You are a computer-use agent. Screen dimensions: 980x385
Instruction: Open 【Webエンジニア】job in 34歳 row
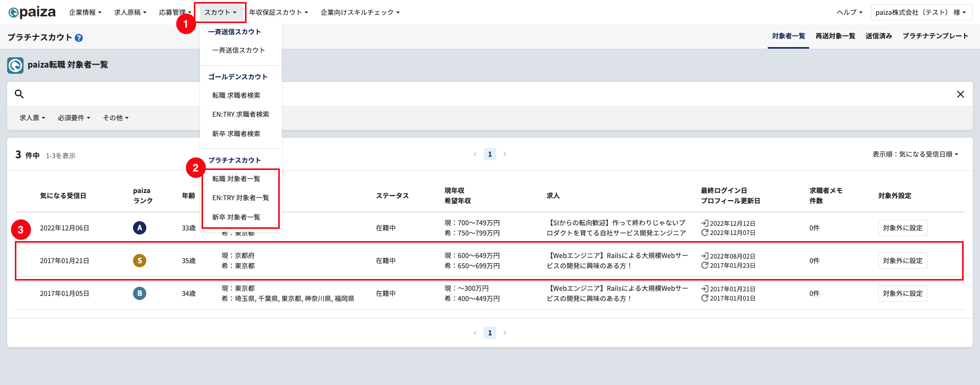[x=617, y=293]
